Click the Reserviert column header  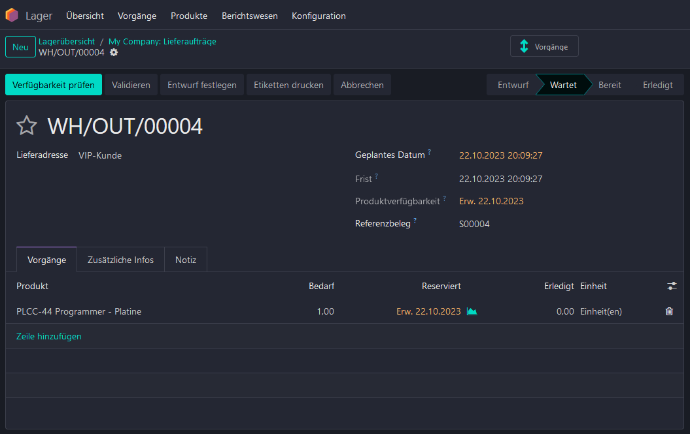441,286
